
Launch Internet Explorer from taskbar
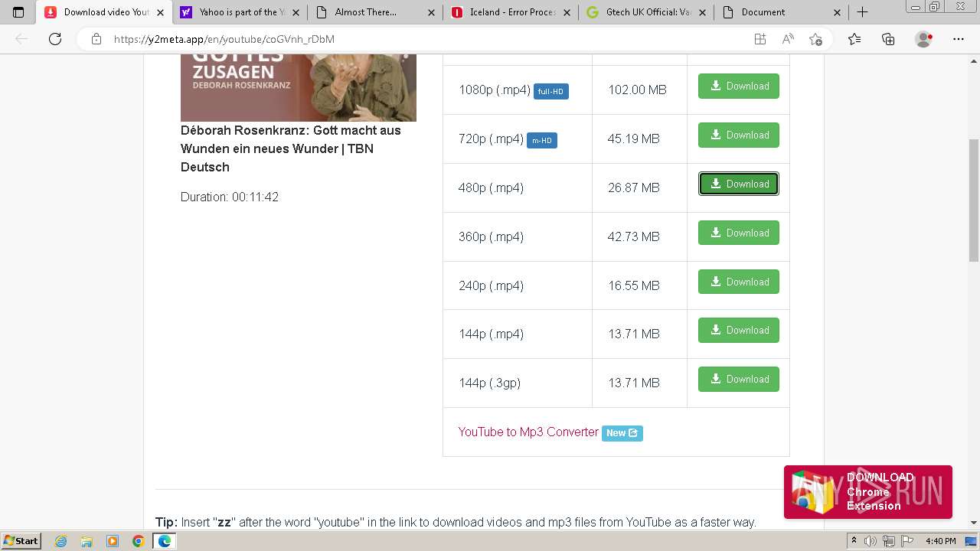pos(61,541)
